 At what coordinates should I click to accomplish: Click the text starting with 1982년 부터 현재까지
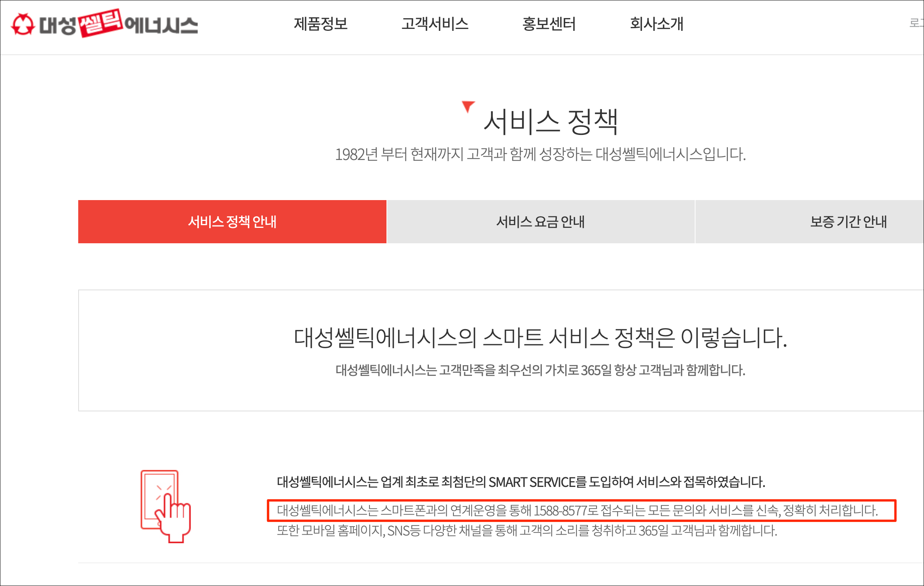tap(540, 154)
